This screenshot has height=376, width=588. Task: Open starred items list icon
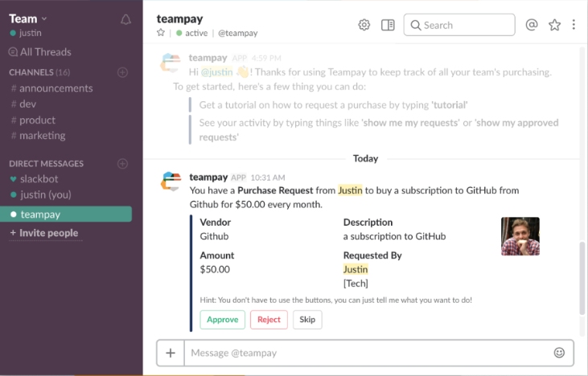(x=554, y=25)
